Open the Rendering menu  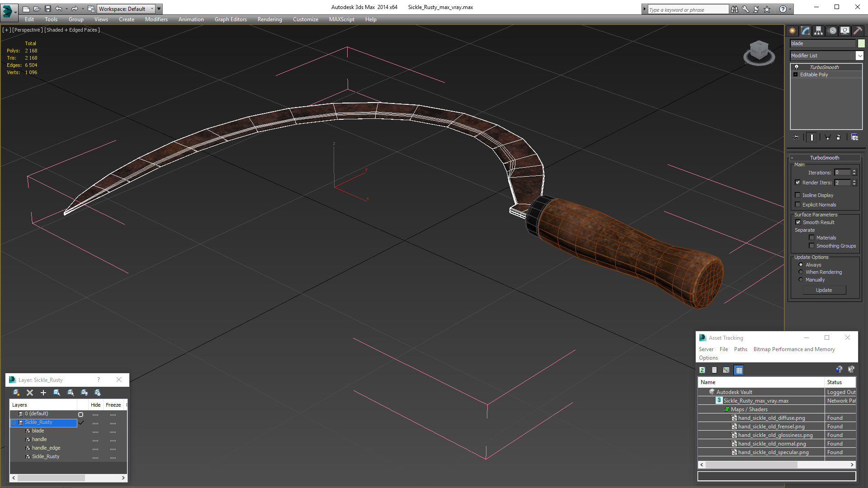pyautogui.click(x=269, y=19)
